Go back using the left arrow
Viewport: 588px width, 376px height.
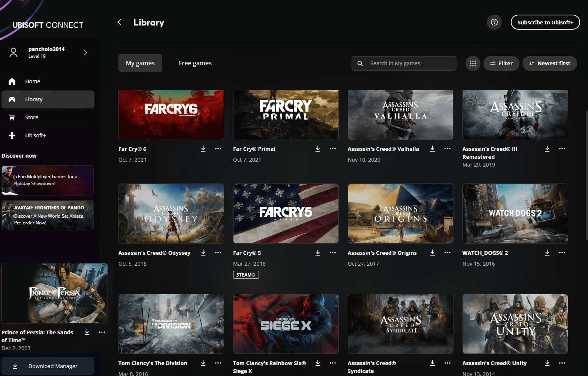pyautogui.click(x=120, y=22)
